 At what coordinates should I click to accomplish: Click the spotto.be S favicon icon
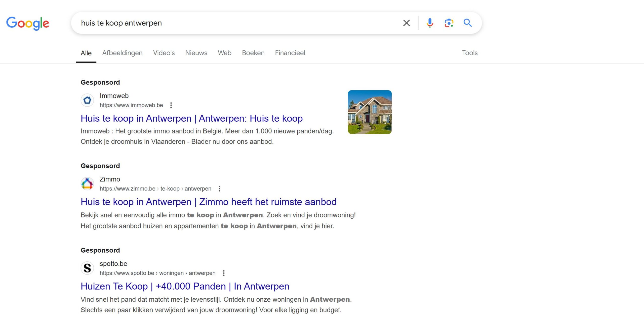click(87, 268)
